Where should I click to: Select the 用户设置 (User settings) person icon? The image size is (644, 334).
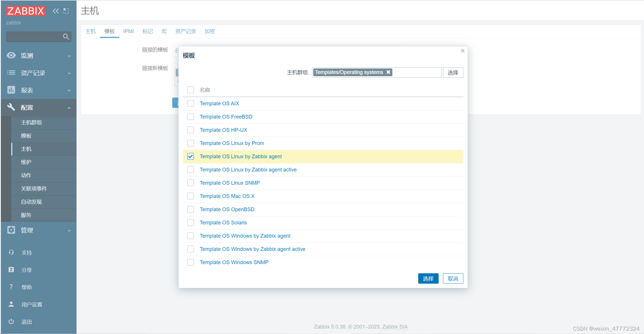coord(11,304)
